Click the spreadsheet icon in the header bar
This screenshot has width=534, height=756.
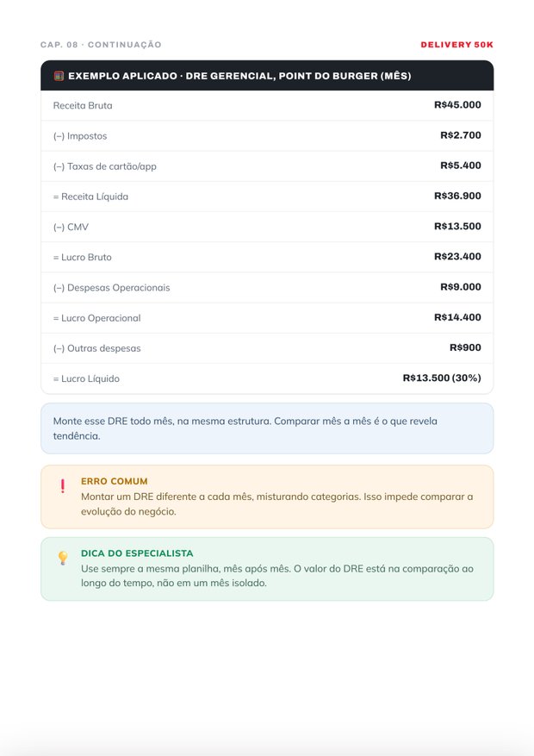[59, 76]
